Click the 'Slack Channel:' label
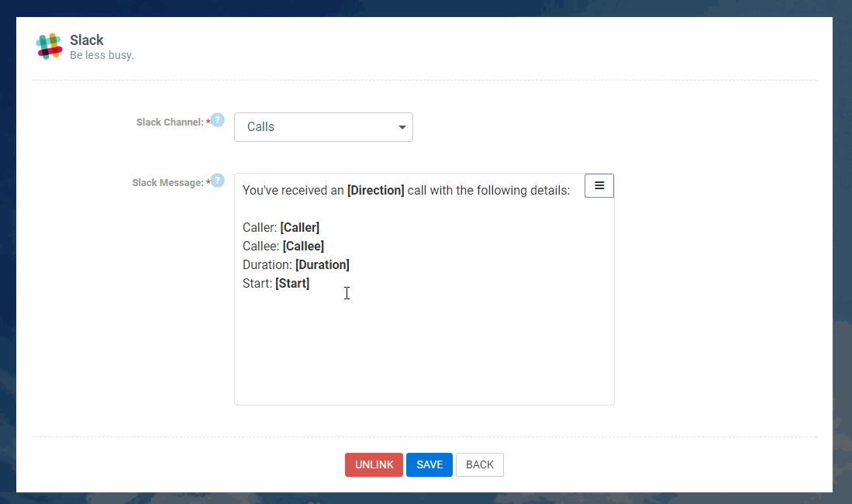The height and width of the screenshot is (504, 852). 170,123
